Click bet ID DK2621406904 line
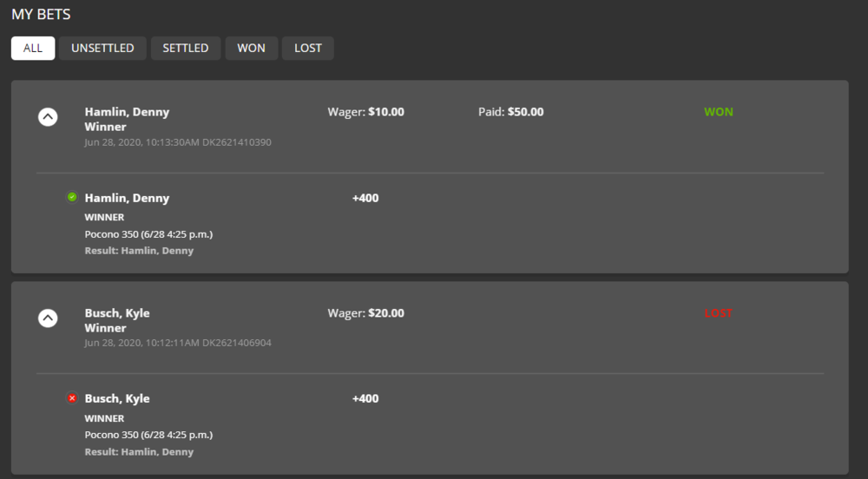Viewport: 868px width, 479px height. pos(178,343)
